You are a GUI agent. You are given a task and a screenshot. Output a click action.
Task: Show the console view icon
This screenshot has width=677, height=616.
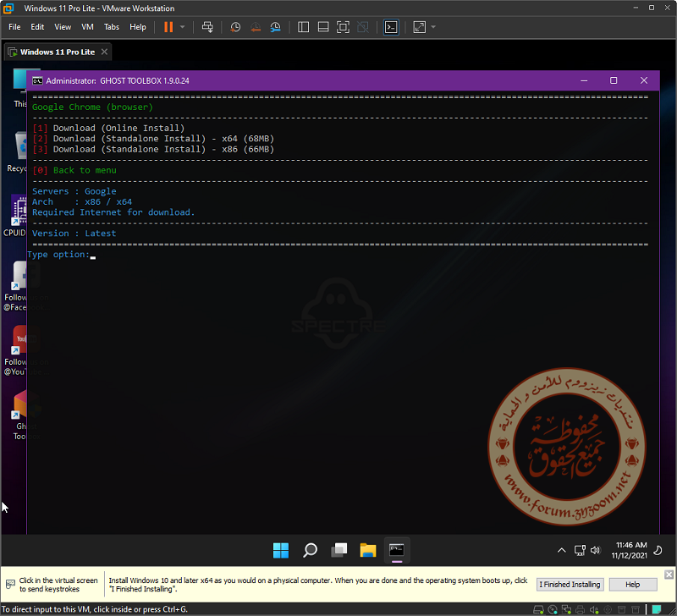coord(391,27)
